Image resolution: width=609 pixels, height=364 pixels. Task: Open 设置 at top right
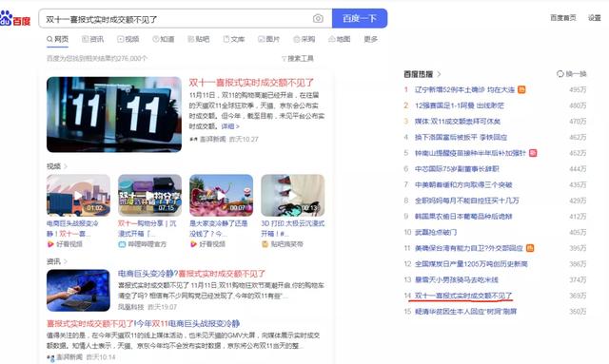pos(594,17)
